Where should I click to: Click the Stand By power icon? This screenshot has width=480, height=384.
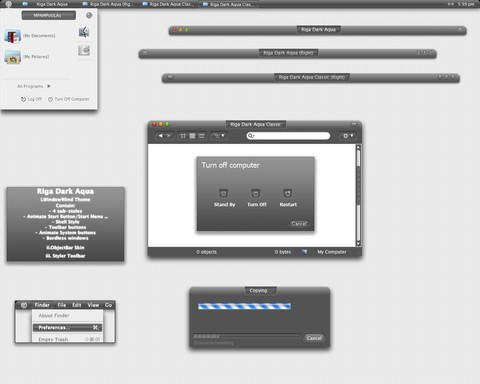pyautogui.click(x=223, y=193)
